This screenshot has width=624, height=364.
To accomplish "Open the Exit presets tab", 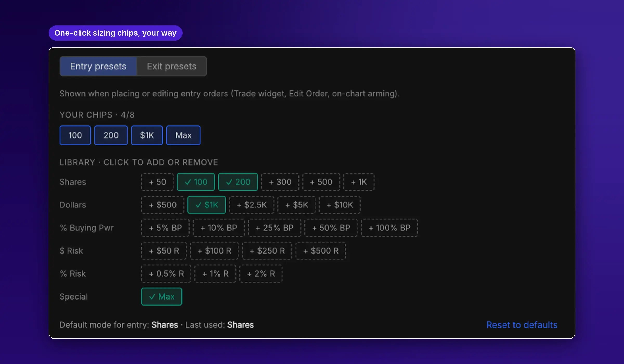I will 172,66.
